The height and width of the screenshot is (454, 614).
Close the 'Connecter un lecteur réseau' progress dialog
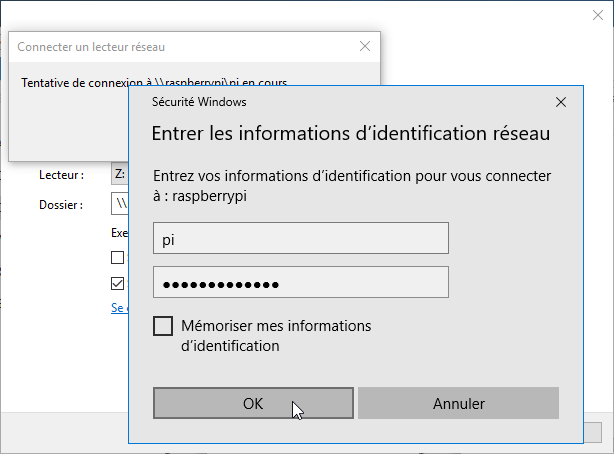365,46
